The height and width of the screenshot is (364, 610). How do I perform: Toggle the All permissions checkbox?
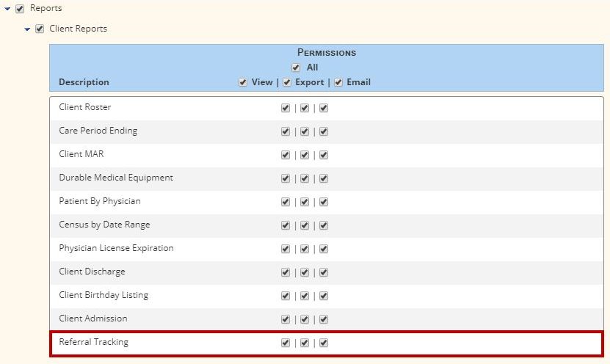(296, 68)
